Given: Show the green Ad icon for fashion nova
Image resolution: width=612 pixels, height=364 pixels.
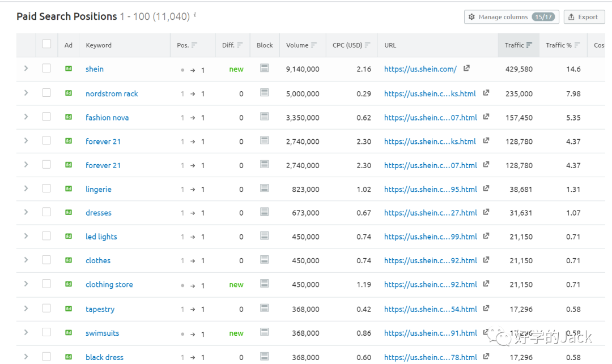Looking at the screenshot, I should 69,117.
